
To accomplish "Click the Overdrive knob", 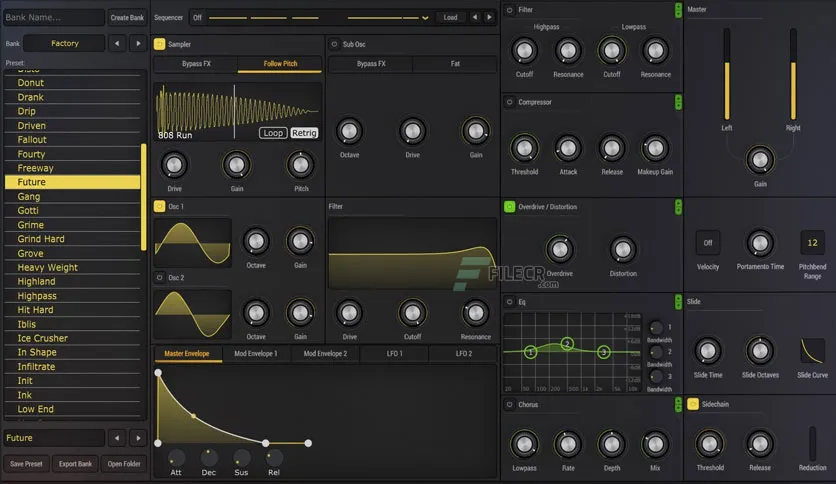I will (x=559, y=249).
